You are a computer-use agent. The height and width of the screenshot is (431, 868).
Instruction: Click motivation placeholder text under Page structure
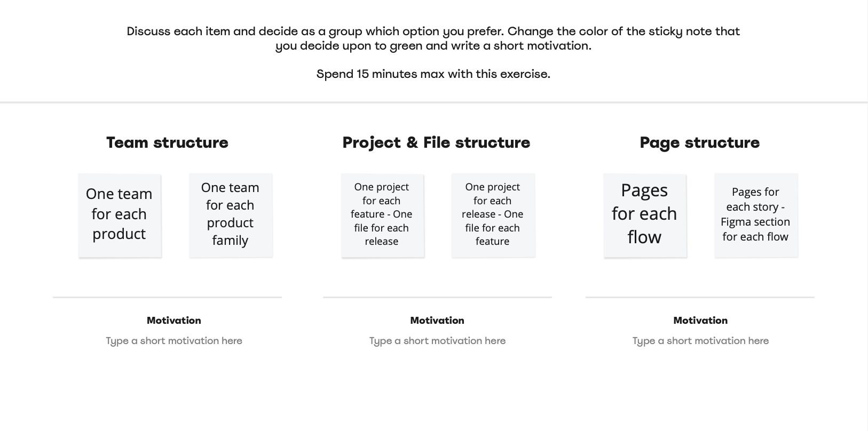pyautogui.click(x=700, y=341)
